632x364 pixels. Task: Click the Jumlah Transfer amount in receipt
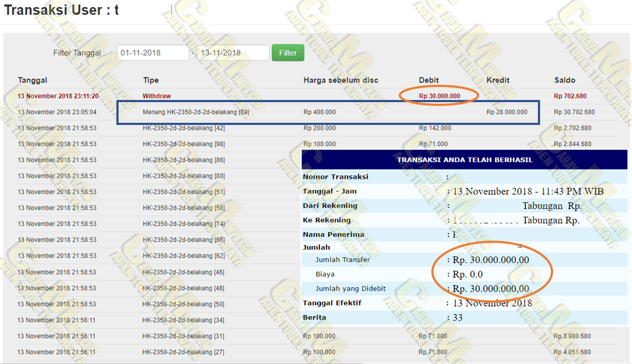490,260
